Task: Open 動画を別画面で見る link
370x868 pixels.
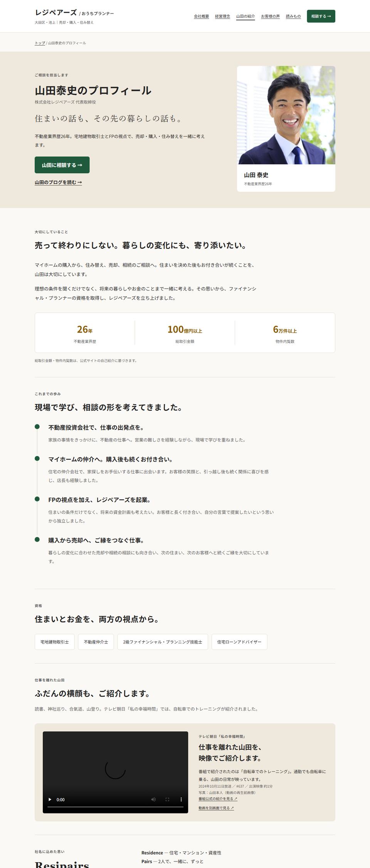Action: tap(216, 808)
